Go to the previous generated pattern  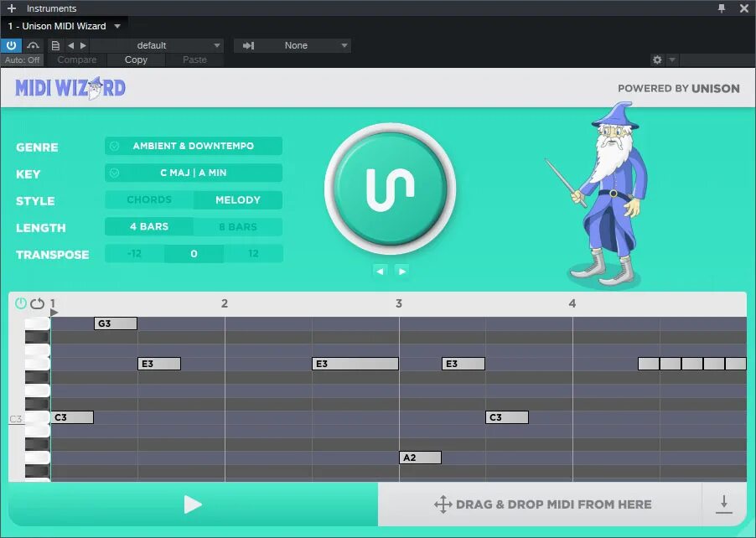380,271
